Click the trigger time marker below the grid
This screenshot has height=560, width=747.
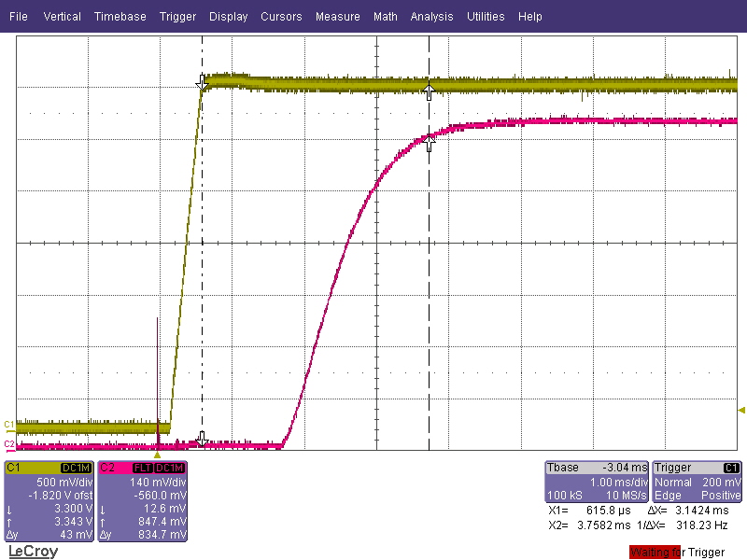click(x=157, y=455)
